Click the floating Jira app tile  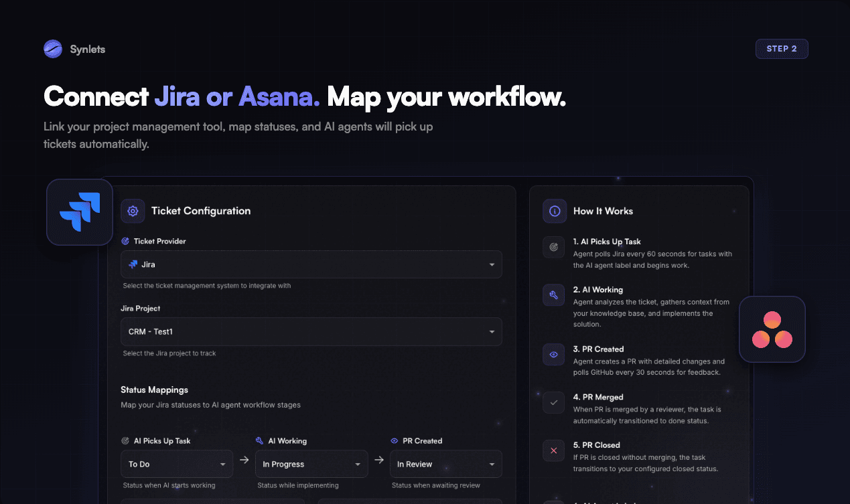tap(79, 211)
